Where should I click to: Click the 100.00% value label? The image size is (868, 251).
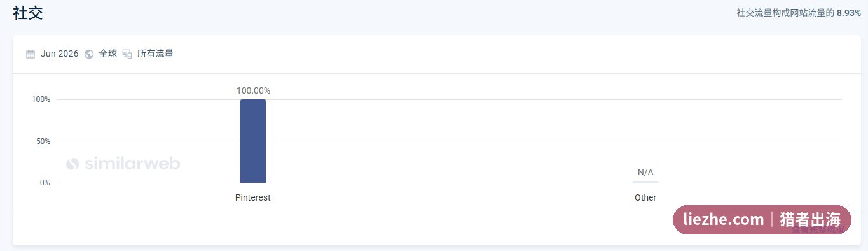tap(253, 90)
